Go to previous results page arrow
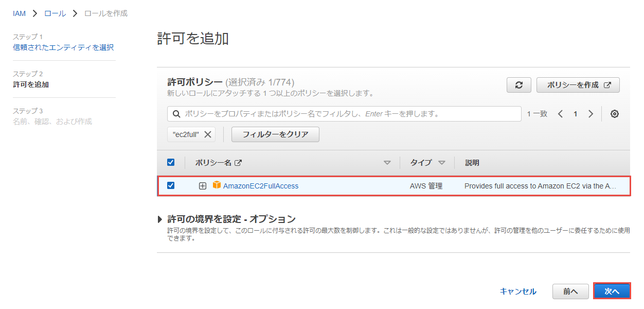The width and height of the screenshot is (644, 309). point(561,114)
